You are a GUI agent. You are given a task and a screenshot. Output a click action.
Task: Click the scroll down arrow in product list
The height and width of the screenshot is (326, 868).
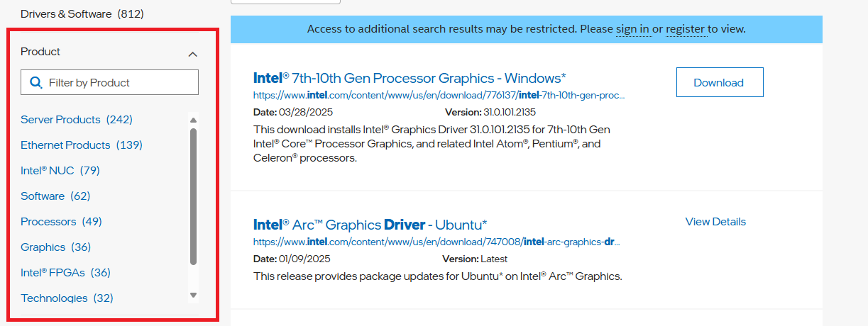tap(193, 295)
